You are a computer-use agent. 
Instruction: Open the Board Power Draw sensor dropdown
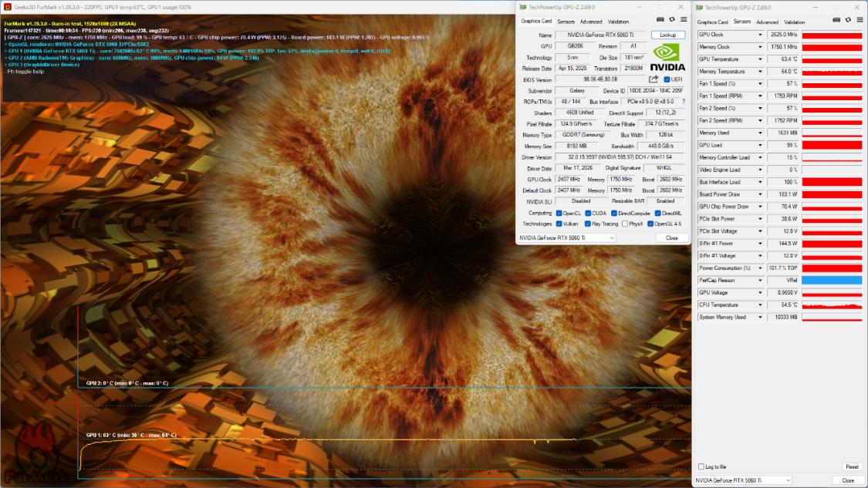(760, 194)
